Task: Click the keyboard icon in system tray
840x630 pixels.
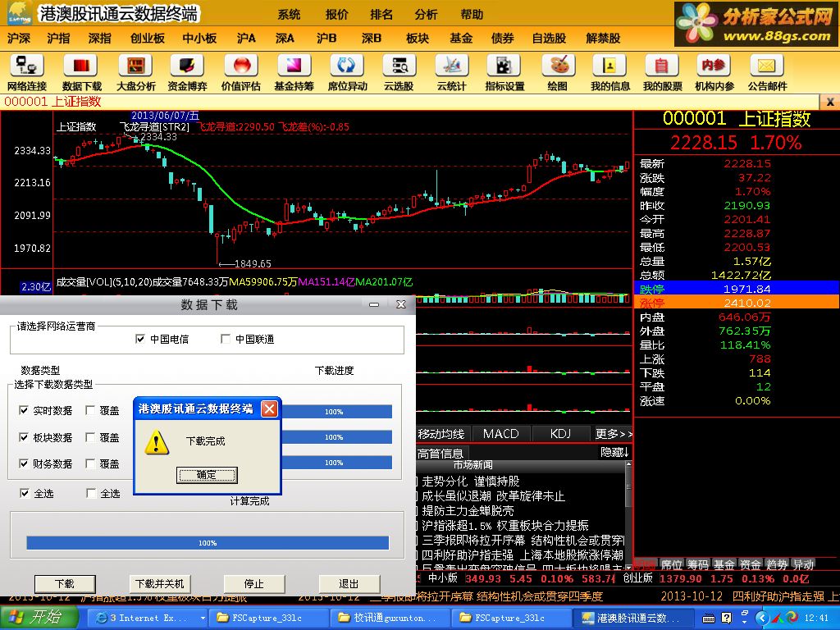Action: click(708, 619)
